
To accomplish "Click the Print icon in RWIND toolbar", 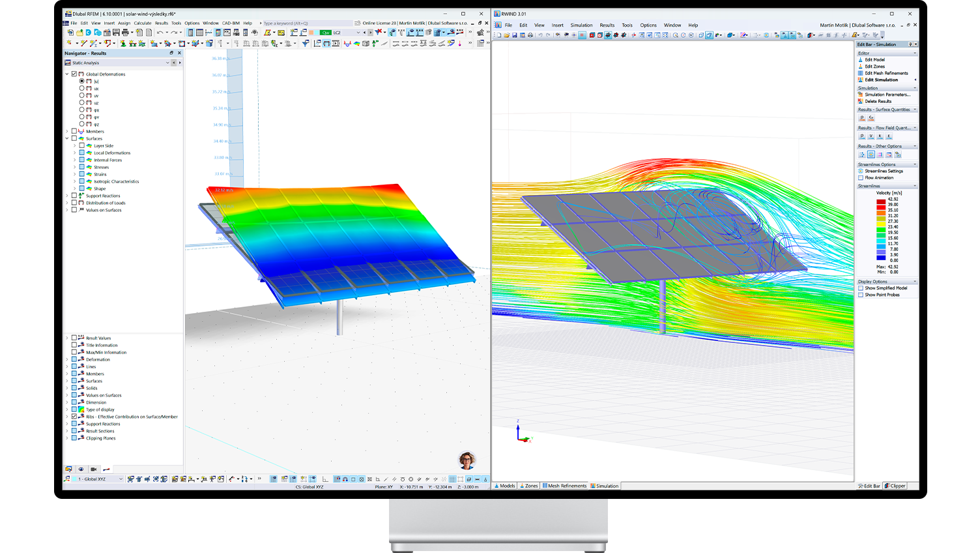I will (x=530, y=35).
